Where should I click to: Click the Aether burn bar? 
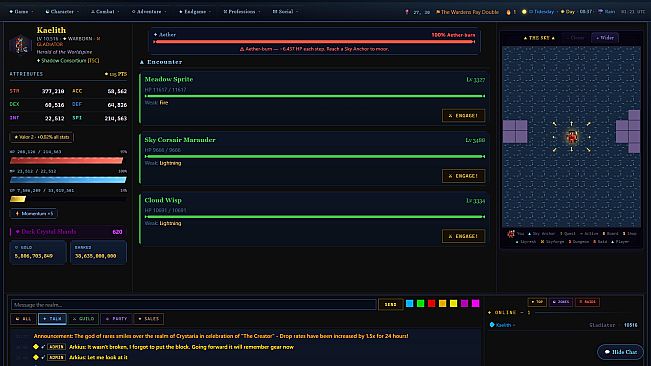point(314,41)
